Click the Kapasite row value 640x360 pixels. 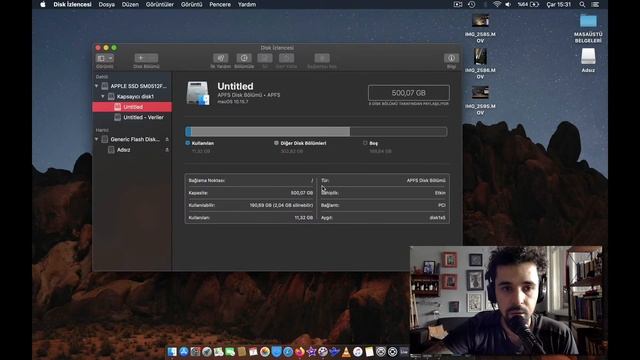[302, 193]
